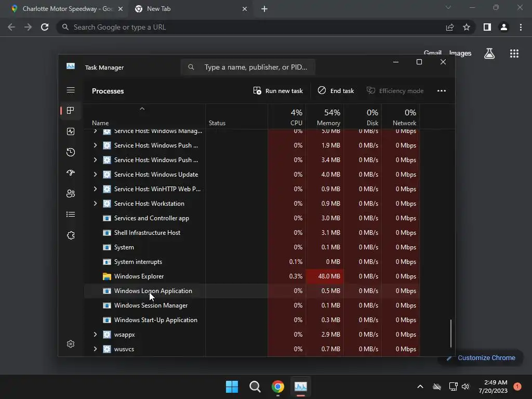Viewport: 532px width, 399px height.
Task: Click the 48.0 MB memory cell
Action: (325, 276)
